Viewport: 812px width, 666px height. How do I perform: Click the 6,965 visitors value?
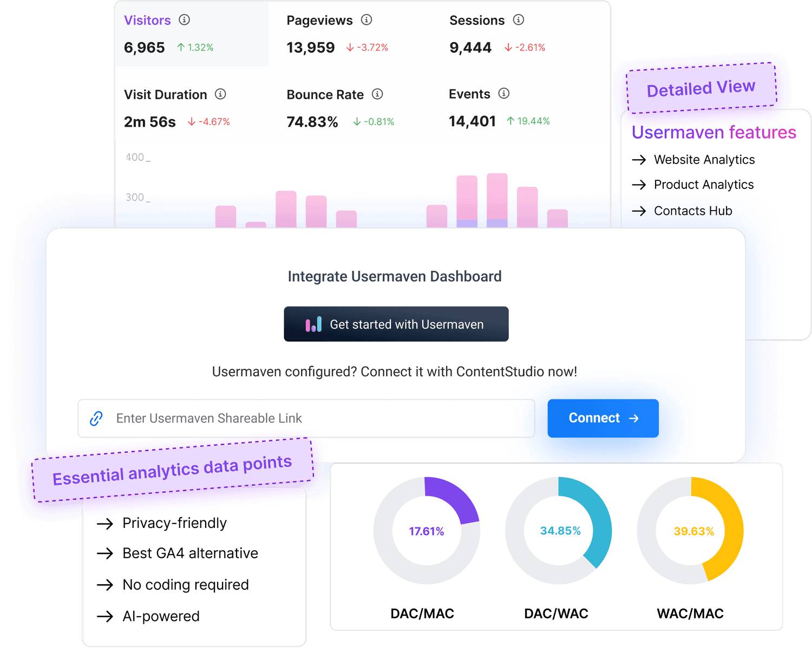[145, 48]
